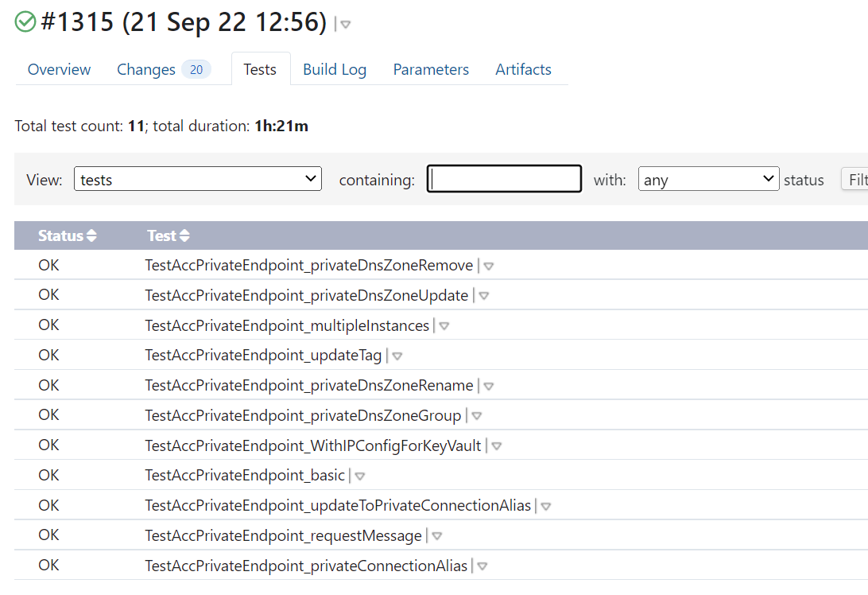
Task: Open the TestAccPrivateEndpoint_requestMessage test
Action: click(x=284, y=535)
